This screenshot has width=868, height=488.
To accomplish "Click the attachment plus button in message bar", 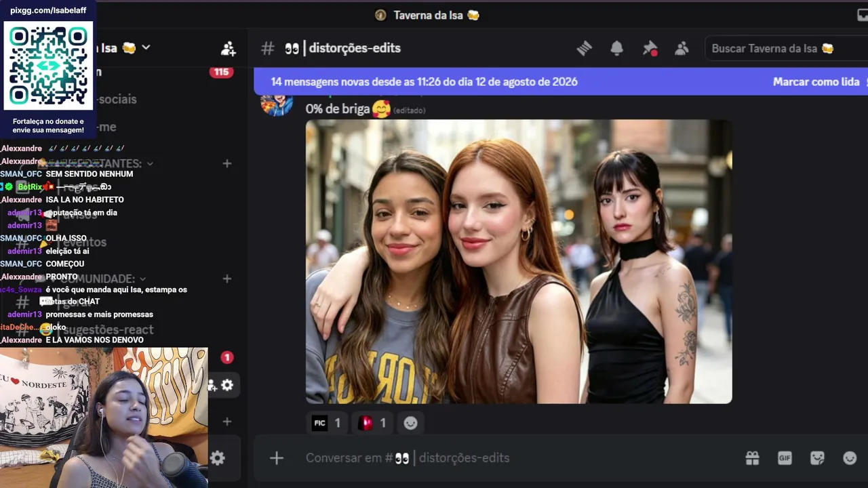I will point(276,458).
